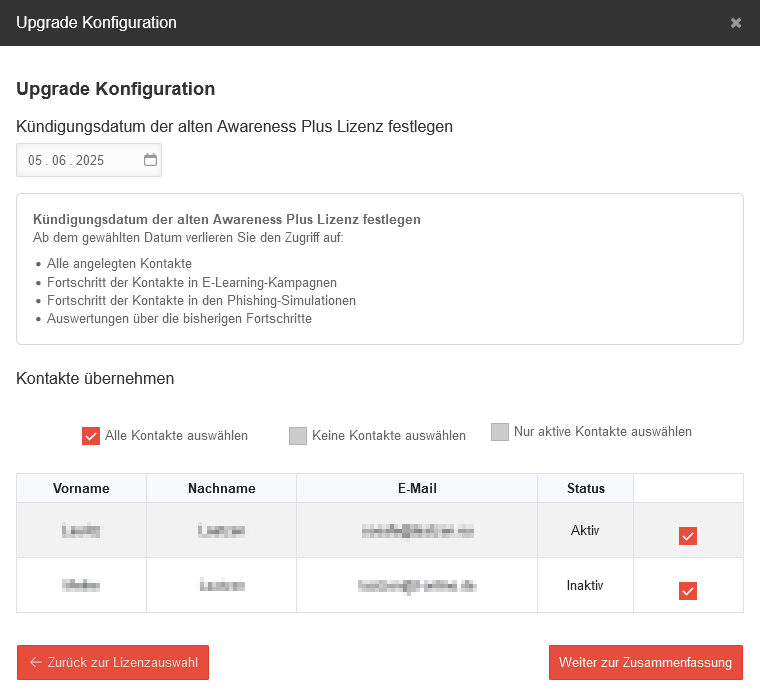Image resolution: width=760 pixels, height=697 pixels.
Task: Deselect the Inaktiv contact's row checkbox
Action: pos(687,590)
